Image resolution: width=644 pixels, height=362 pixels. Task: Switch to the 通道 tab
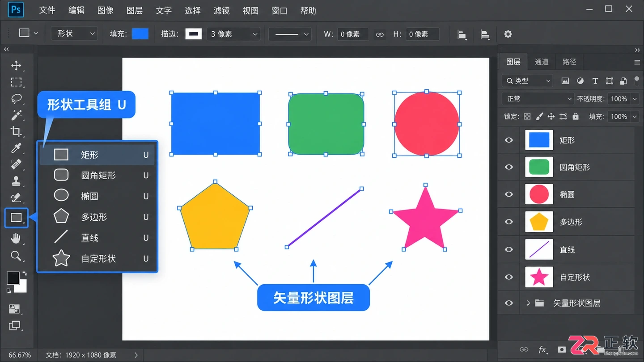point(542,62)
